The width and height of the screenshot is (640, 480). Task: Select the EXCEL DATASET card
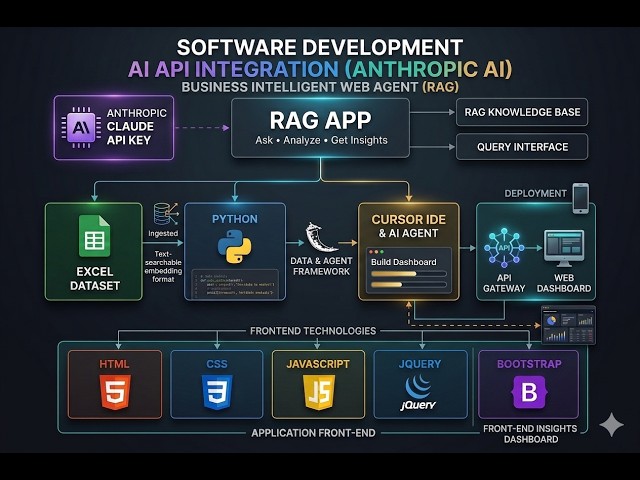94,252
